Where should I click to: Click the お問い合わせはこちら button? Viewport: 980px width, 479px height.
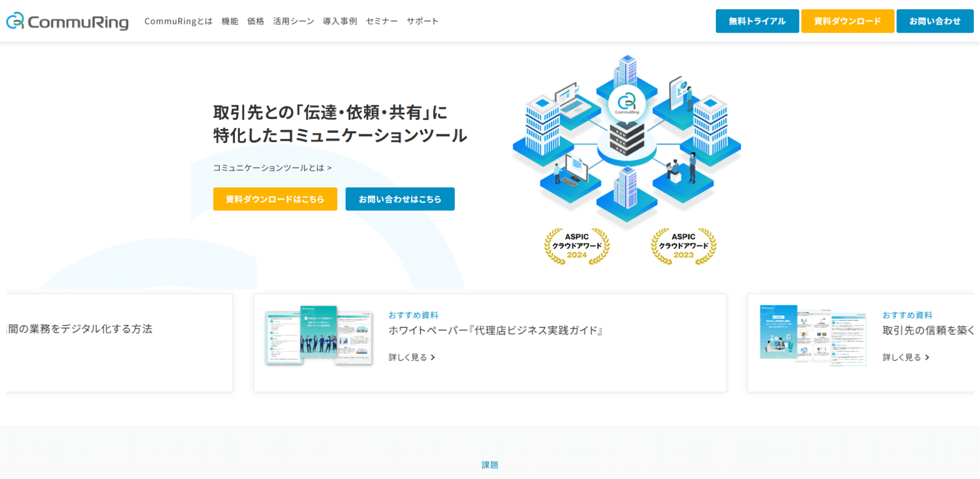point(400,199)
